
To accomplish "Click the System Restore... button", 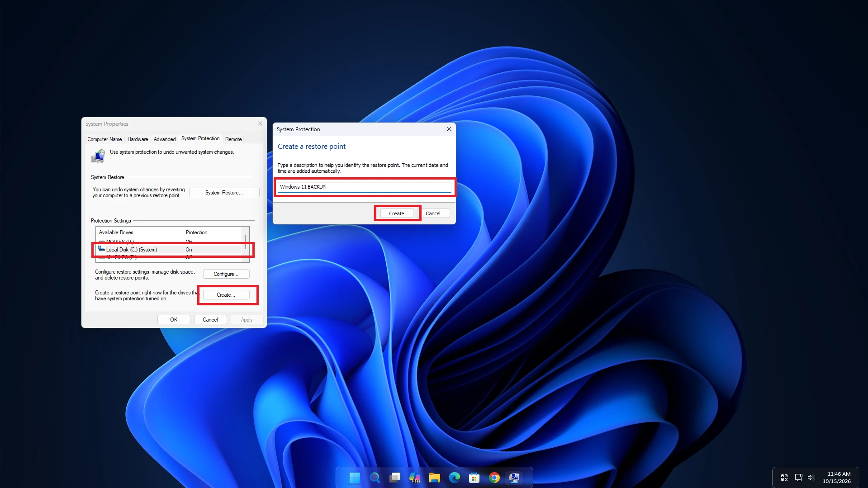I will coord(224,193).
